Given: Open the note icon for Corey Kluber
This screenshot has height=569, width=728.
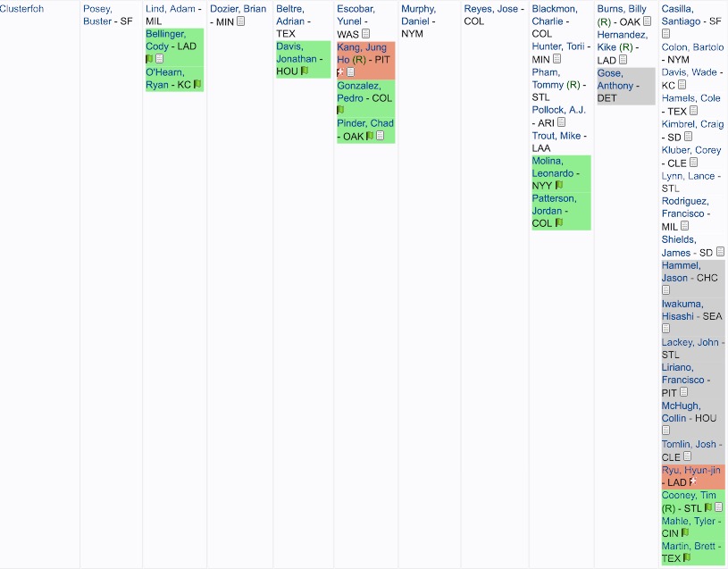Looking at the screenshot, I should (694, 163).
